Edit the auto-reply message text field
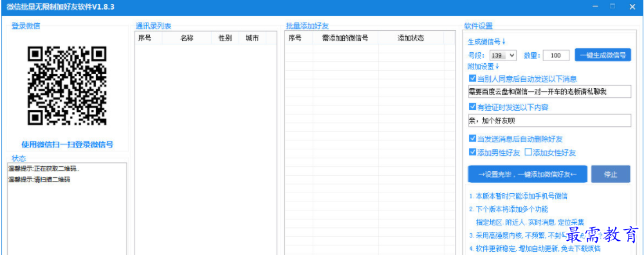The height and width of the screenshot is (255, 644). tap(549, 91)
